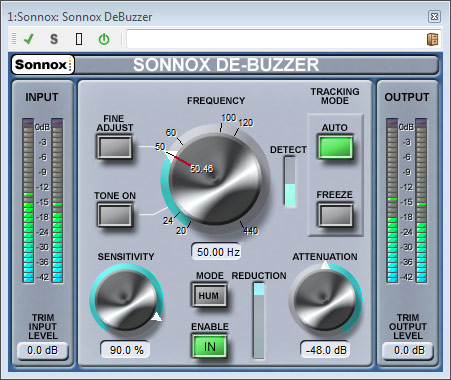Image resolution: width=451 pixels, height=380 pixels.
Task: Toggle the green power bypass icon
Action: tap(104, 39)
